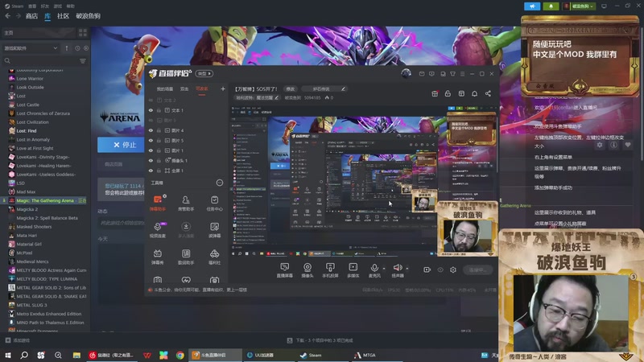Screen dimensions: 644x362
Task: Toggle visibility of 图片 4 layer
Action: (151, 130)
